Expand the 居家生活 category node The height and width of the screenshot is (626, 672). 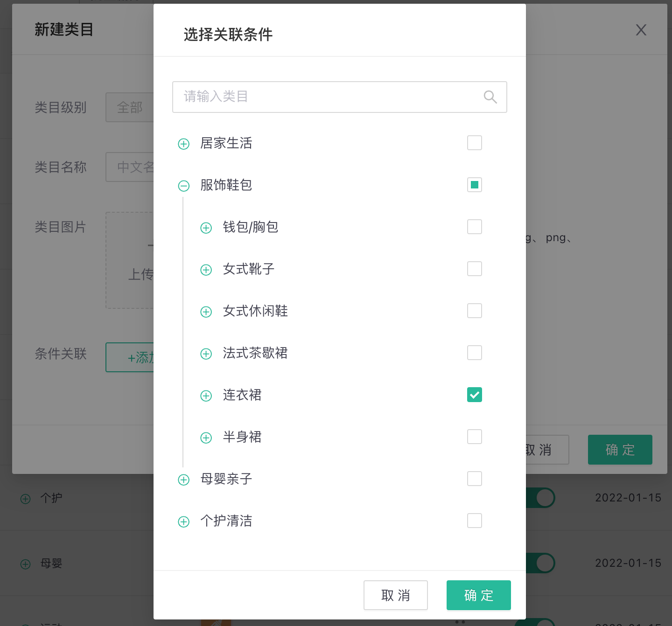click(184, 144)
